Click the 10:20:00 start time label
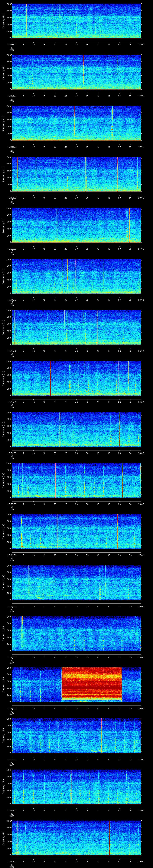153x868 pixels. coord(12,249)
